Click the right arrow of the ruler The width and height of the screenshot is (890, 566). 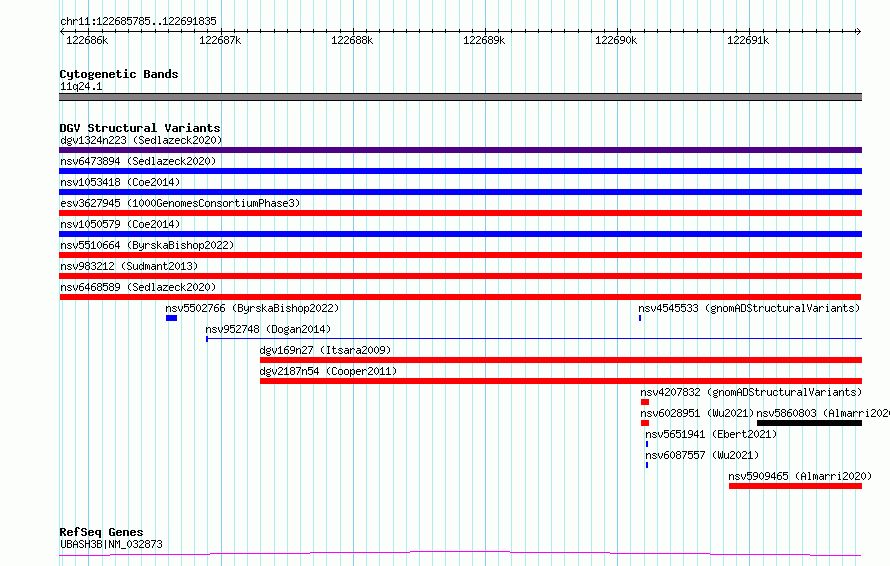tap(859, 31)
